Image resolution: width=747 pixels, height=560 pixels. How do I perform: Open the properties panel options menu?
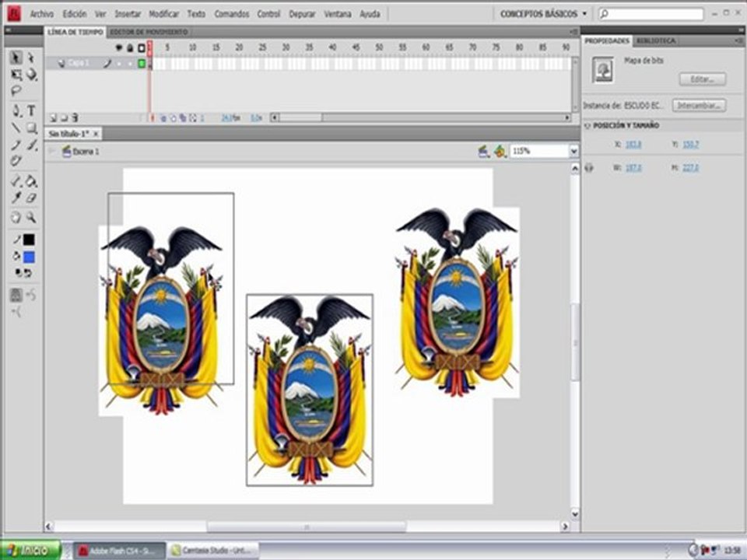point(739,41)
